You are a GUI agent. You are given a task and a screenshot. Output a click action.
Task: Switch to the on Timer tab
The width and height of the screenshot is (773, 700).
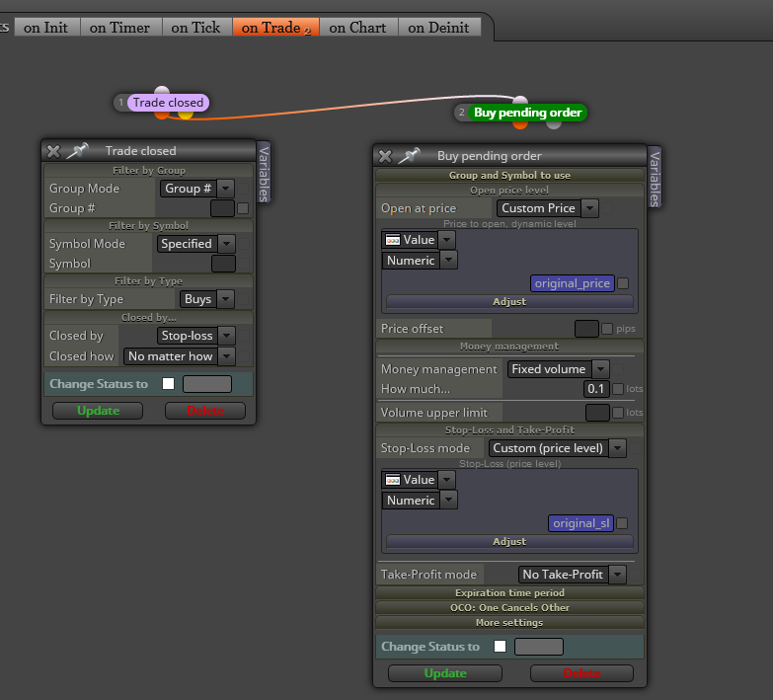click(x=119, y=28)
